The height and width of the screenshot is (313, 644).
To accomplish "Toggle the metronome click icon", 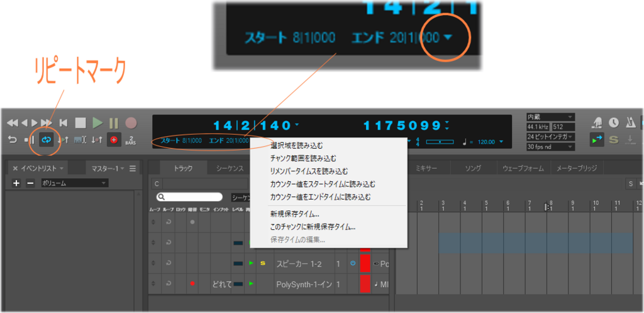I will 630,122.
